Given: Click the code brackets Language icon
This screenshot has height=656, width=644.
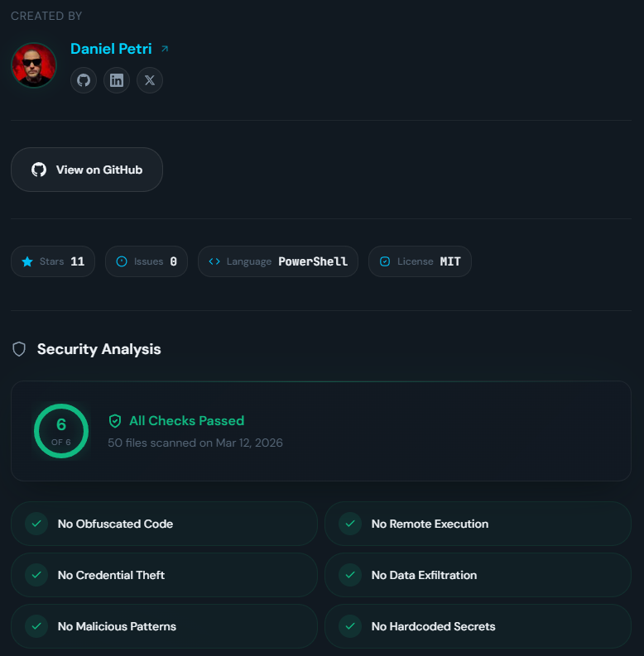Looking at the screenshot, I should (x=214, y=261).
